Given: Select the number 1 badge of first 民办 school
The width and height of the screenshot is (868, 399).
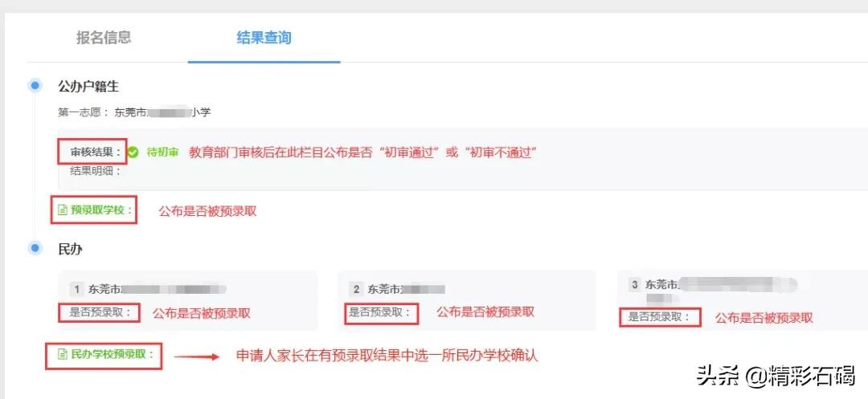Looking at the screenshot, I should [76, 289].
